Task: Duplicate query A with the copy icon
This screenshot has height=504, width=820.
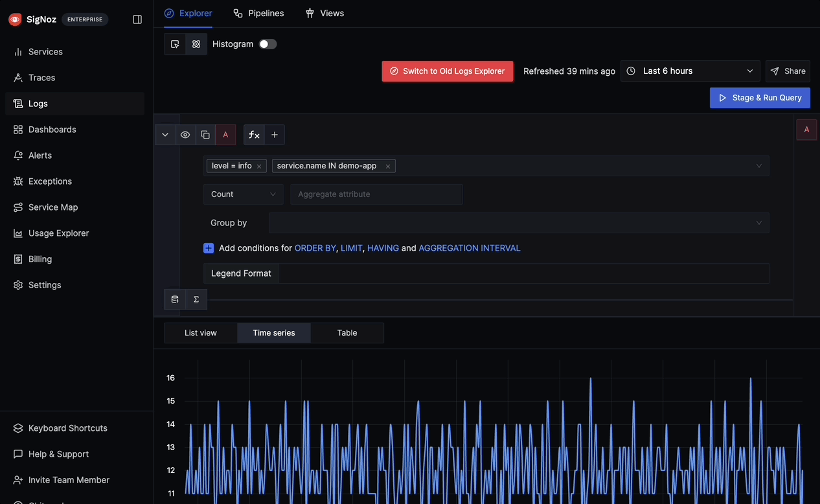Action: tap(205, 135)
